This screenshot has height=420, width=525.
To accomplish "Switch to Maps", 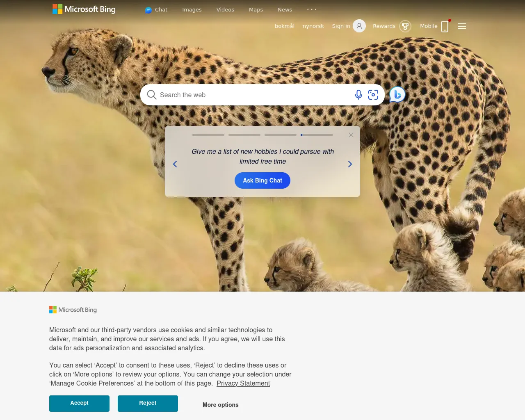I will [x=256, y=10].
